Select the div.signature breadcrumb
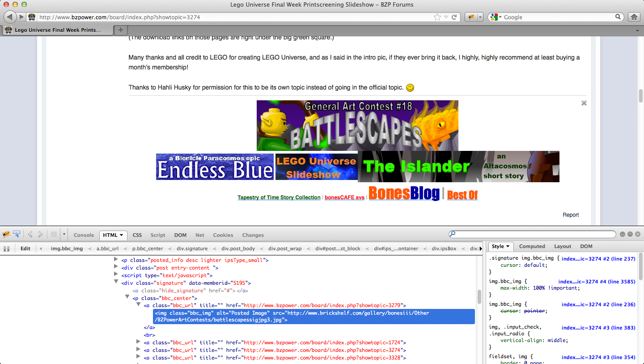The image size is (644, 364). pos(192,248)
